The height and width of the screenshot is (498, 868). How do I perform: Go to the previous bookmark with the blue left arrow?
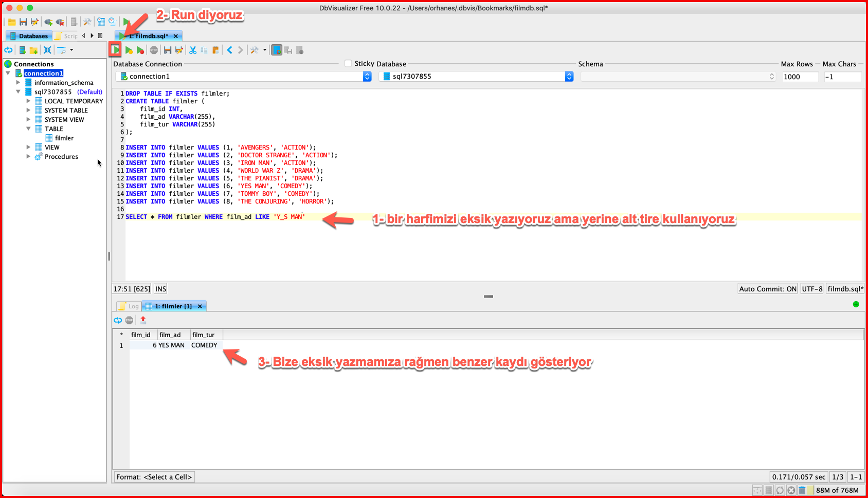pos(229,50)
